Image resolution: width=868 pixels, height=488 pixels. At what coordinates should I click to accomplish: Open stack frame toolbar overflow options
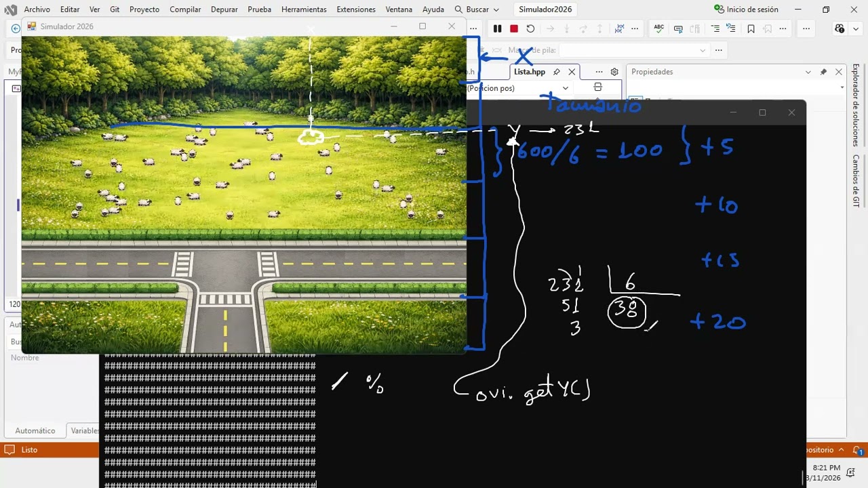(718, 50)
